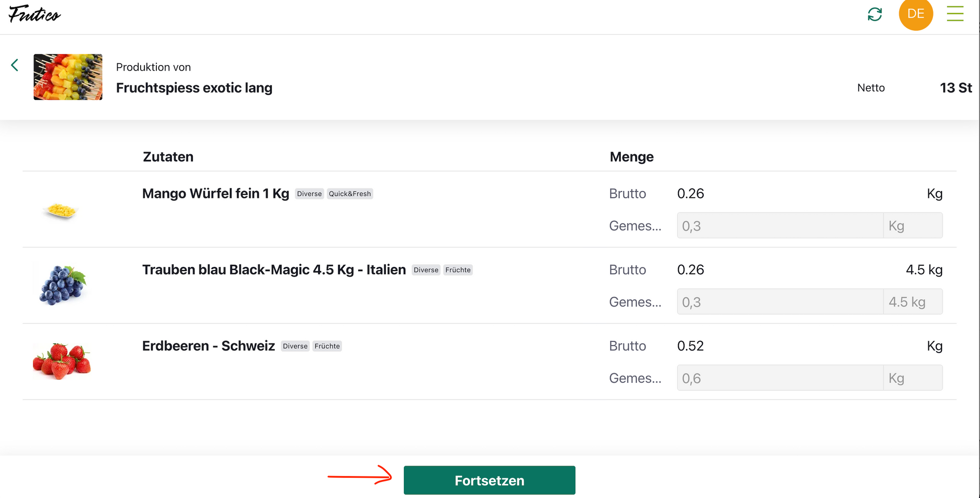Viewport: 980px width, 498px height.
Task: Click the Diverse tag on Erdbeeren
Action: (x=295, y=346)
